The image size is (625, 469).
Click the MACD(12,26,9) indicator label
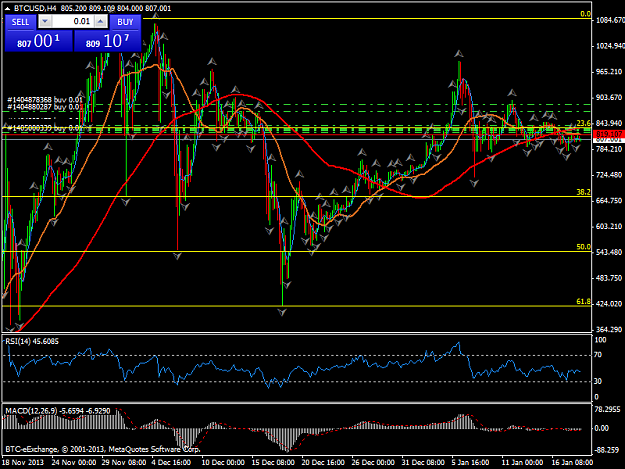point(58,411)
